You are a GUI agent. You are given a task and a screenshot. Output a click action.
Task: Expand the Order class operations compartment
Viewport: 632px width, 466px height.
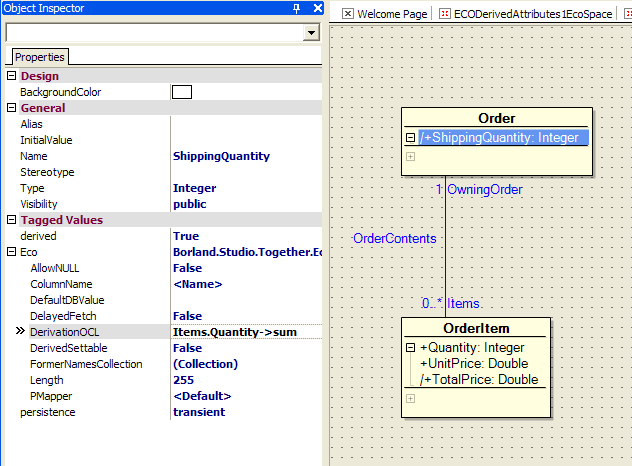pyautogui.click(x=410, y=156)
